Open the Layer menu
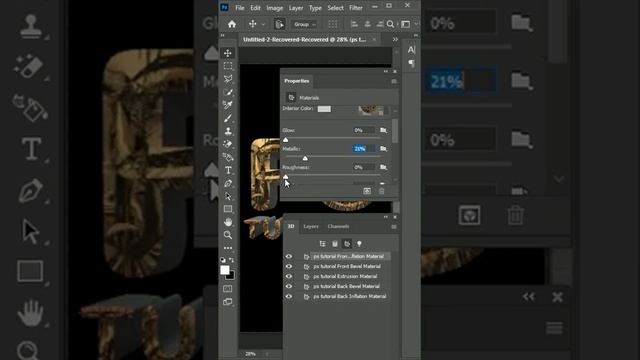 click(x=296, y=8)
